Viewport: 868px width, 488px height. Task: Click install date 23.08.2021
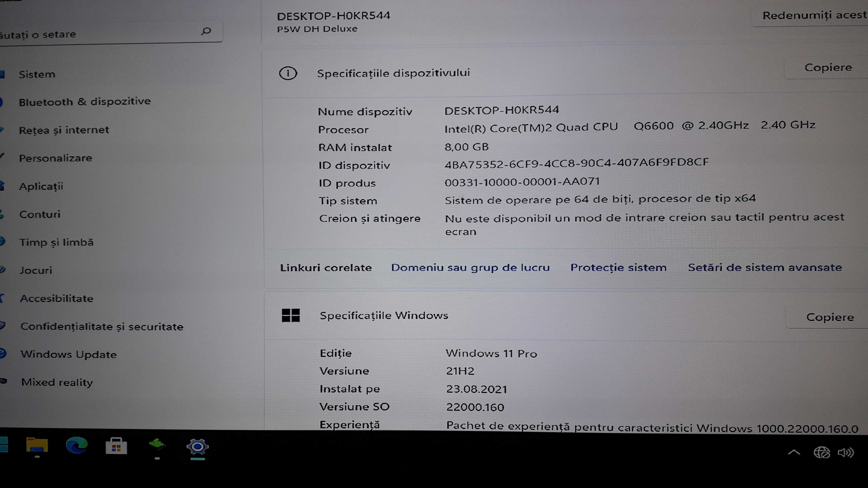476,389
